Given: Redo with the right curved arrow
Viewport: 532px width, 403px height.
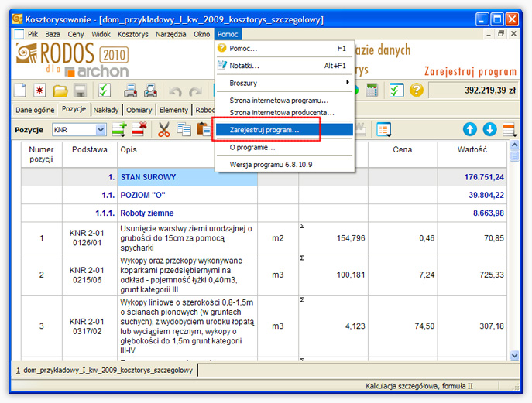Looking at the screenshot, I should click(x=195, y=91).
